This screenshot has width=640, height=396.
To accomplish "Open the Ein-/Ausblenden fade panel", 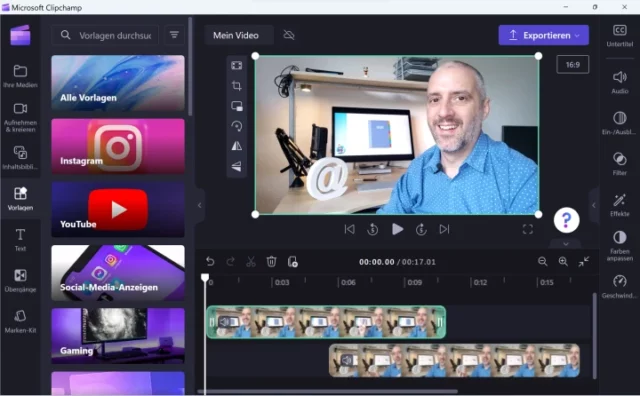I will pos(620,123).
